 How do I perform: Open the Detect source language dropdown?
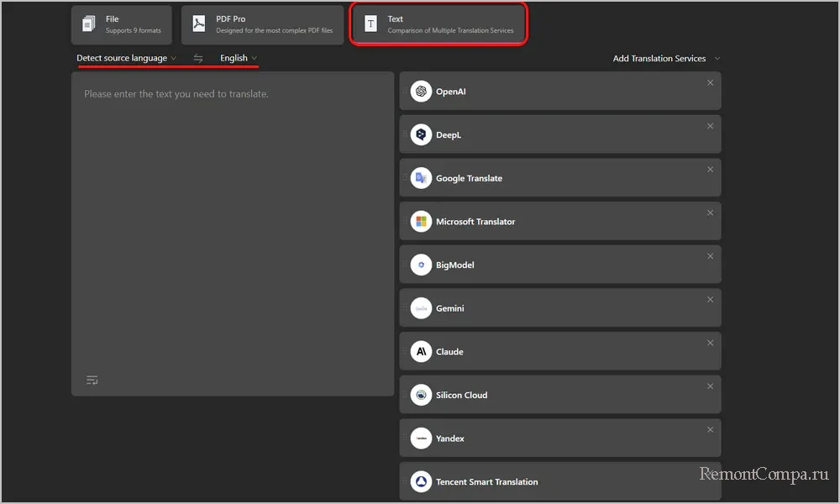click(x=126, y=59)
